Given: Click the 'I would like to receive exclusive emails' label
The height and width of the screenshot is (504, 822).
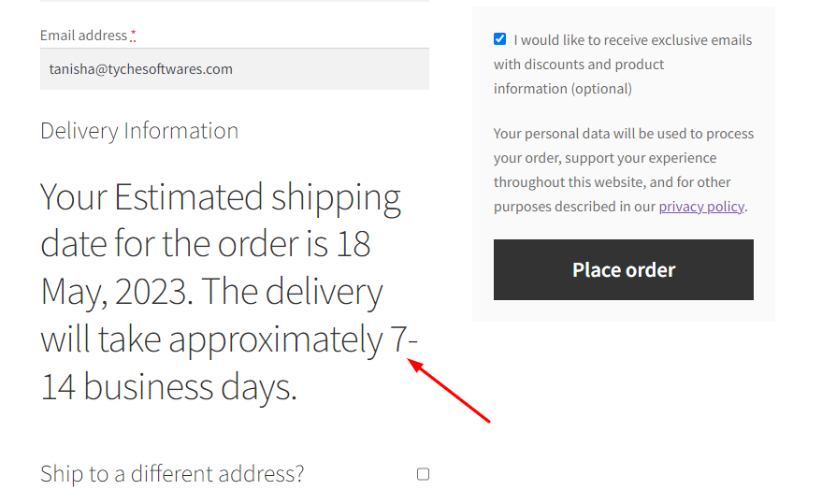Looking at the screenshot, I should point(632,40).
